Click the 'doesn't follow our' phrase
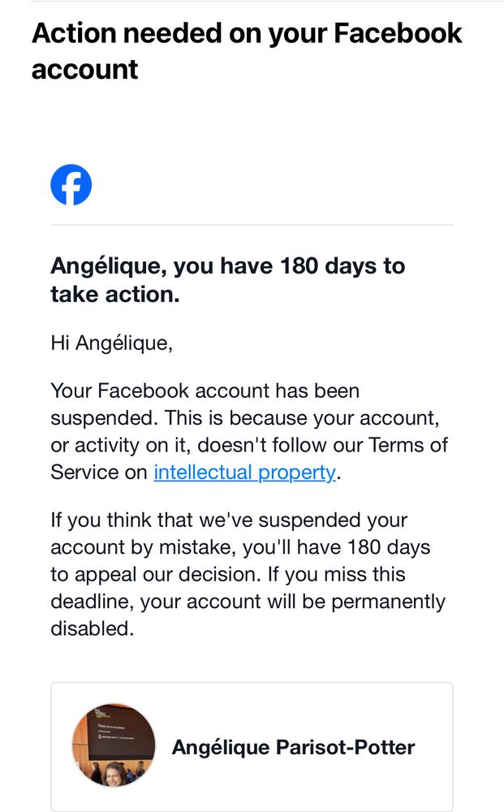The width and height of the screenshot is (504, 812). point(280,445)
